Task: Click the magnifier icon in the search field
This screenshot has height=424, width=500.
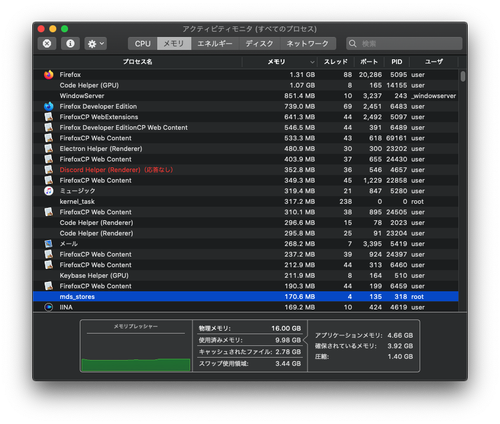Action: 353,44
